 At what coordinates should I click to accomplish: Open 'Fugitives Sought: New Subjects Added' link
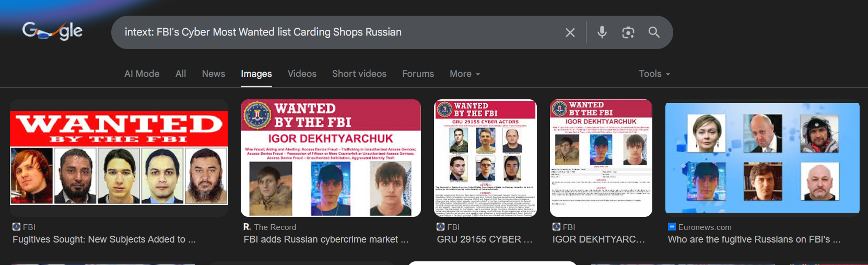point(104,239)
